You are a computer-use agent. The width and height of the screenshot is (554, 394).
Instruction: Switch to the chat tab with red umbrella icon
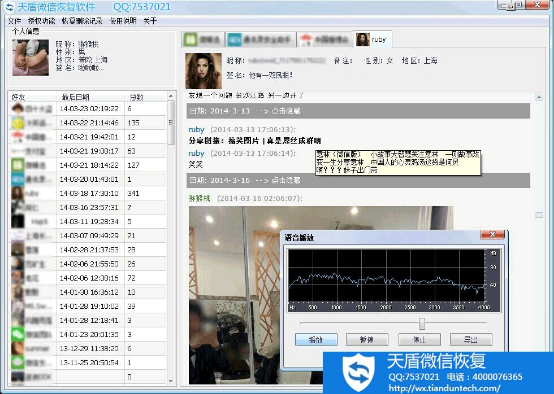coord(325,40)
